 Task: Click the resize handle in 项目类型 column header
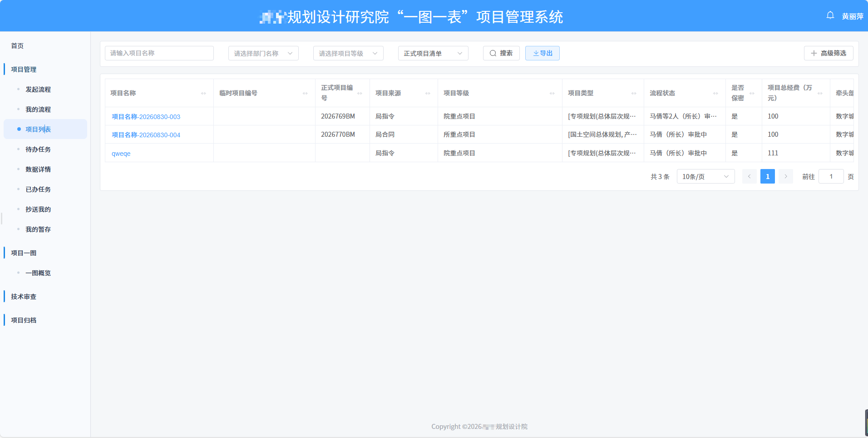point(634,93)
